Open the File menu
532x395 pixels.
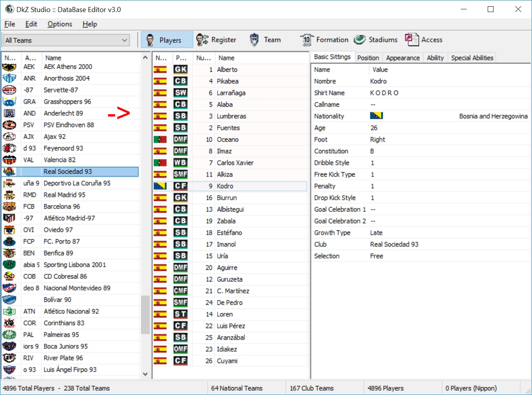10,24
